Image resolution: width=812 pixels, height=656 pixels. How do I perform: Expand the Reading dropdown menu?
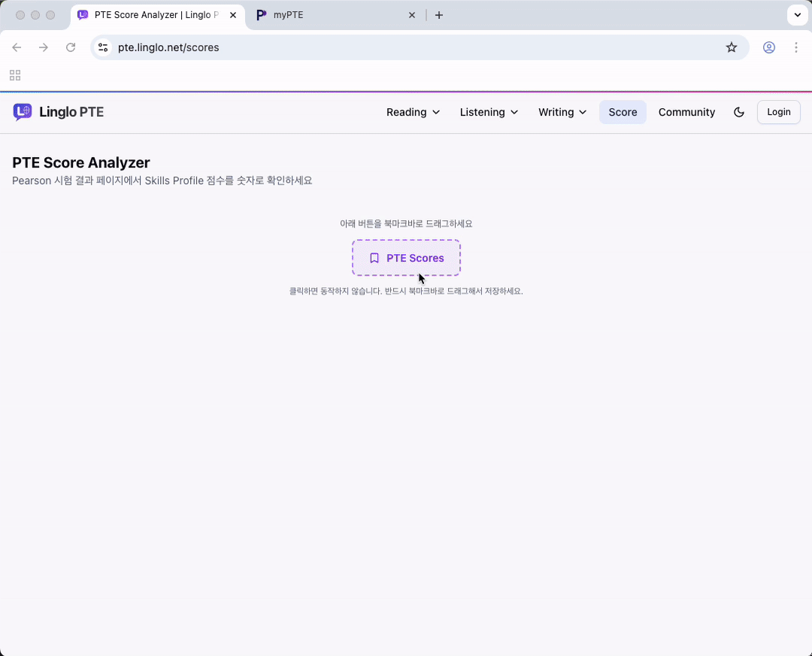pos(413,113)
